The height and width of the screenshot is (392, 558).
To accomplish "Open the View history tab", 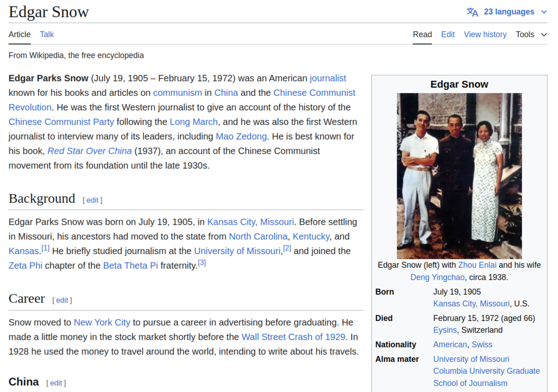I will [x=485, y=35].
